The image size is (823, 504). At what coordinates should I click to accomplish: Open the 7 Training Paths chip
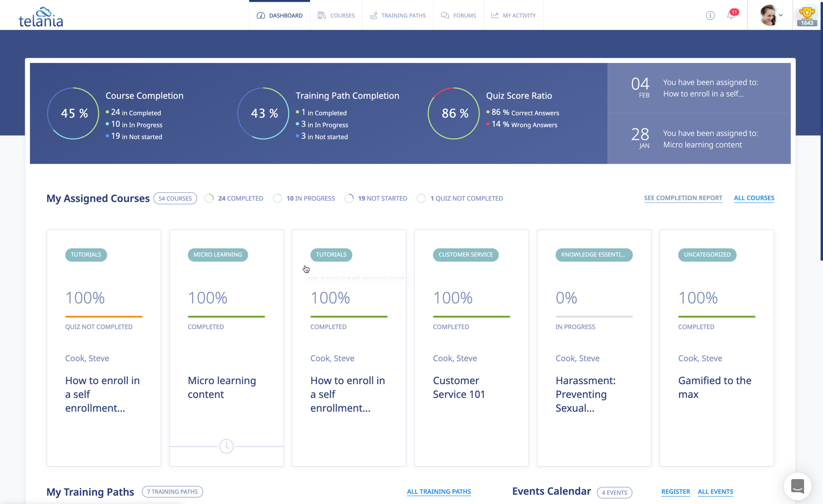pos(172,491)
